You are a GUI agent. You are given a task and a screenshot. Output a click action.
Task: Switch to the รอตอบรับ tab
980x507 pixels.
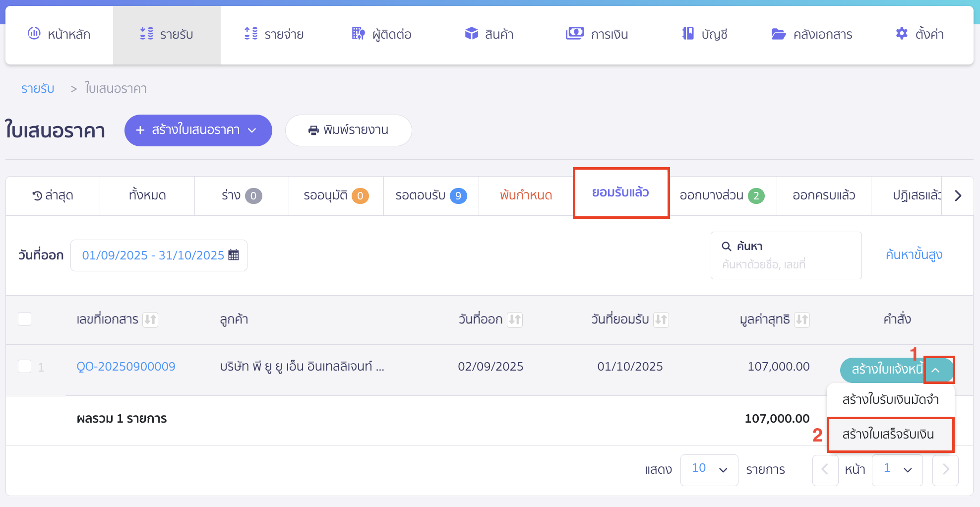click(430, 195)
